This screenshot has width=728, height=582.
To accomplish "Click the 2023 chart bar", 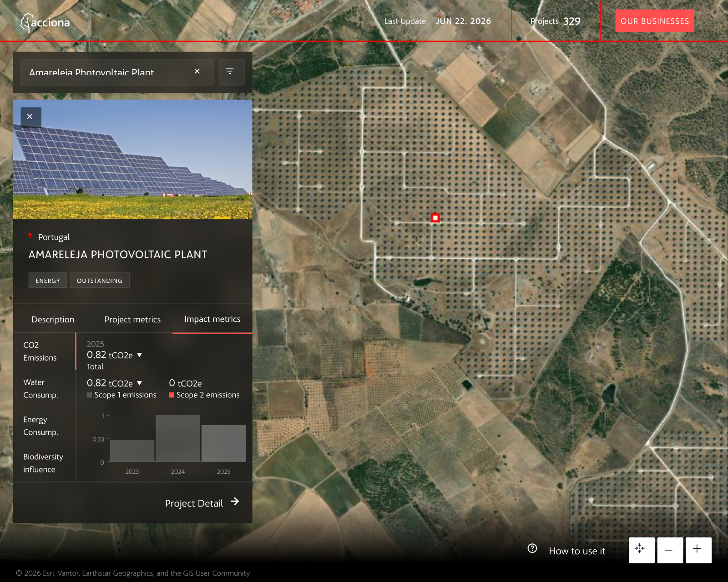I will coord(132,451).
